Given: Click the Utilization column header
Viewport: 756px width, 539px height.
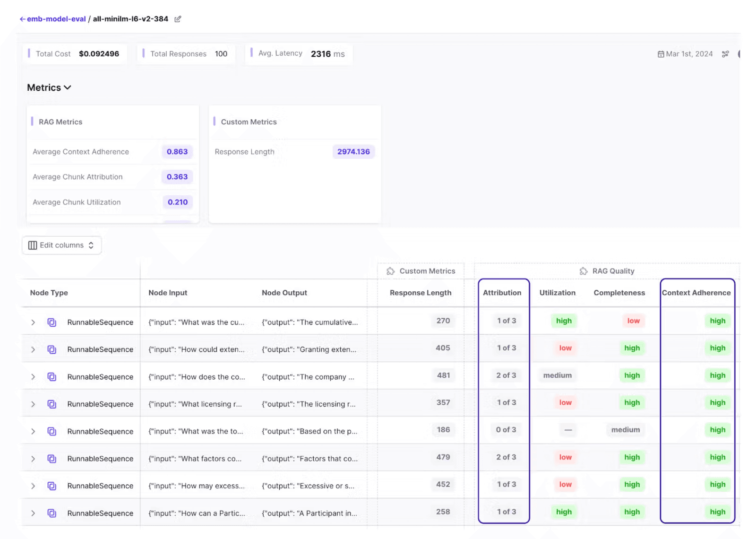Looking at the screenshot, I should tap(558, 293).
